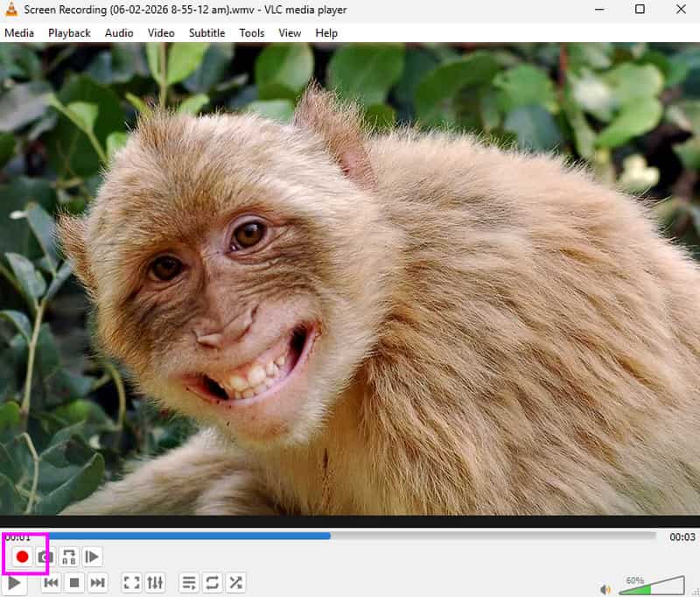This screenshot has height=597, width=700.
Task: Open the Playback menu
Action: (70, 33)
